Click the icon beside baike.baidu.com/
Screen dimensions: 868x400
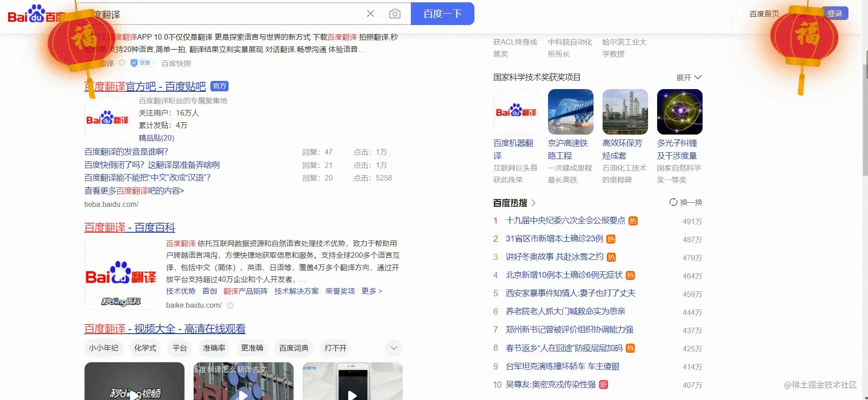pyautogui.click(x=230, y=305)
